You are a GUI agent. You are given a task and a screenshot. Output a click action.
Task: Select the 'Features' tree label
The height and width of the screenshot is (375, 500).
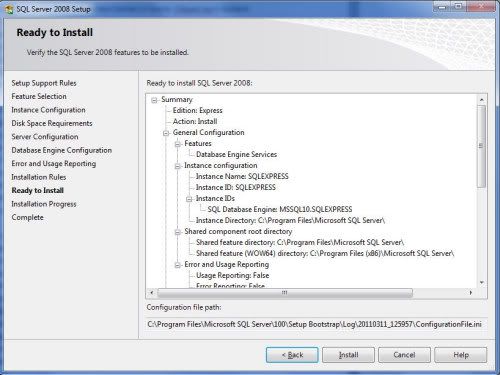pos(198,143)
